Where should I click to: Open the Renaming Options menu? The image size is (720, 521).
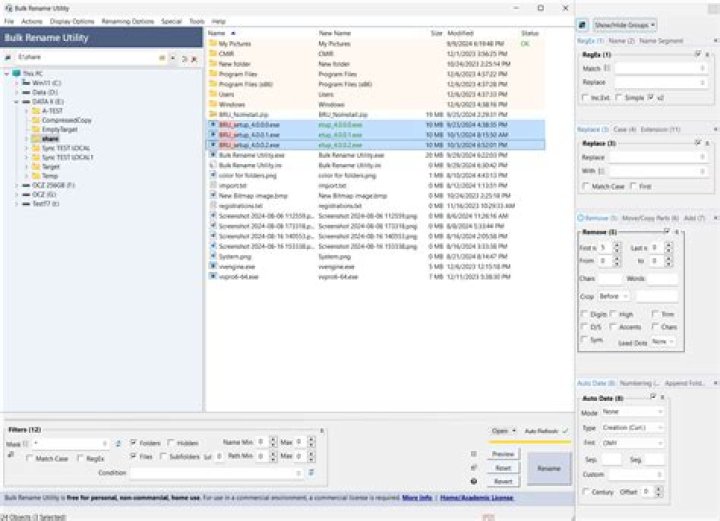tap(128, 22)
